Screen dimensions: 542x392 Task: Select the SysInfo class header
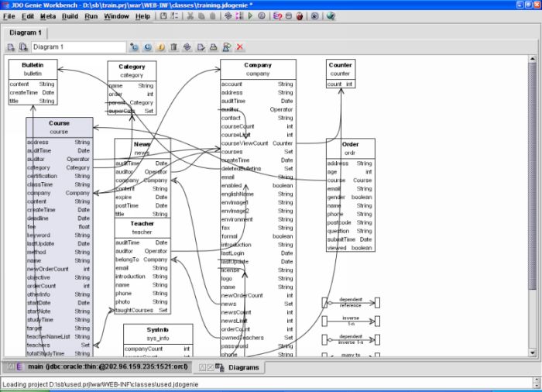tap(158, 334)
